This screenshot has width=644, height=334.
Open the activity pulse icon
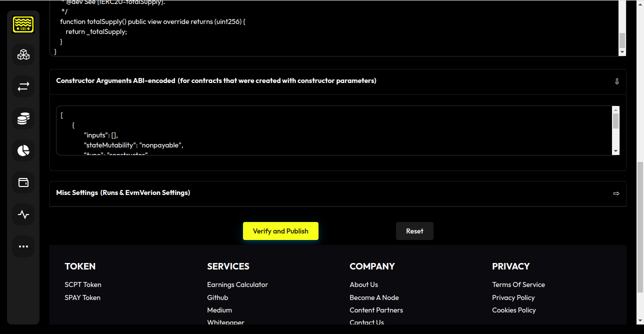(x=23, y=215)
